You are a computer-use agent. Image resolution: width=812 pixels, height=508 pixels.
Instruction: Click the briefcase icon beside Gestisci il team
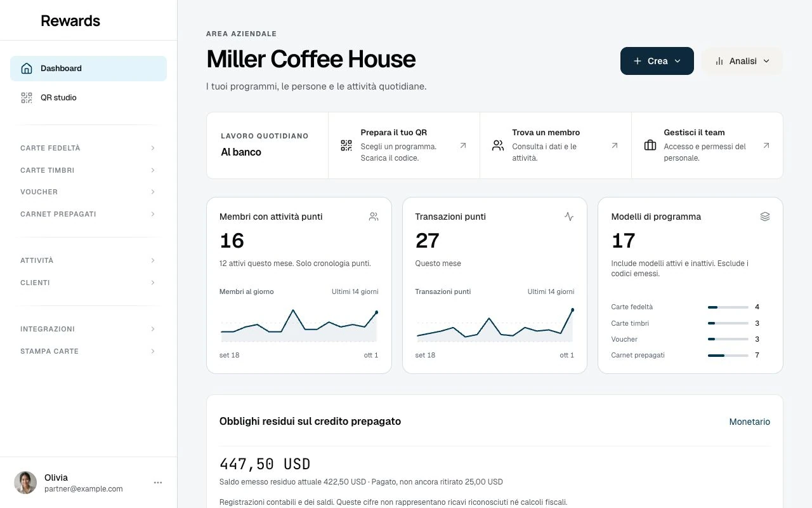[650, 146]
